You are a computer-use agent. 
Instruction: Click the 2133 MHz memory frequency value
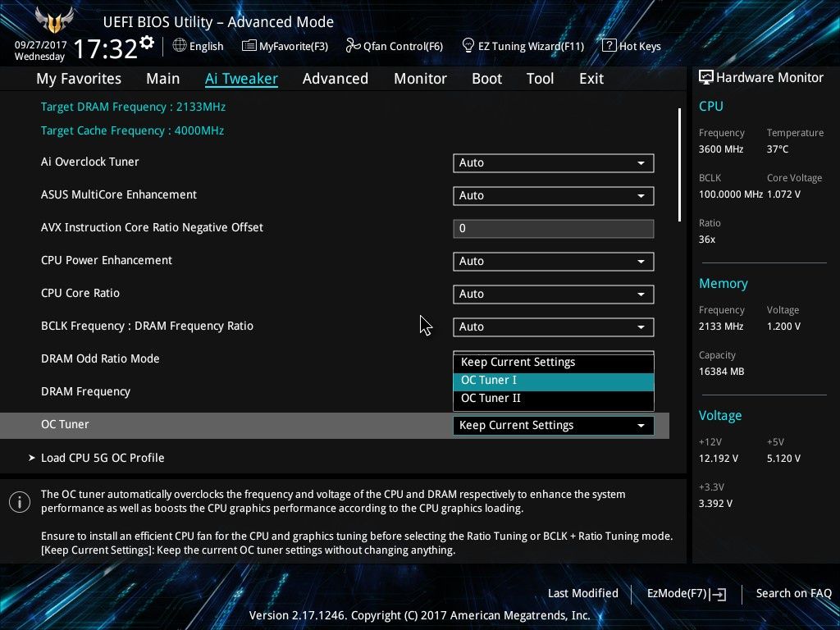point(721,326)
